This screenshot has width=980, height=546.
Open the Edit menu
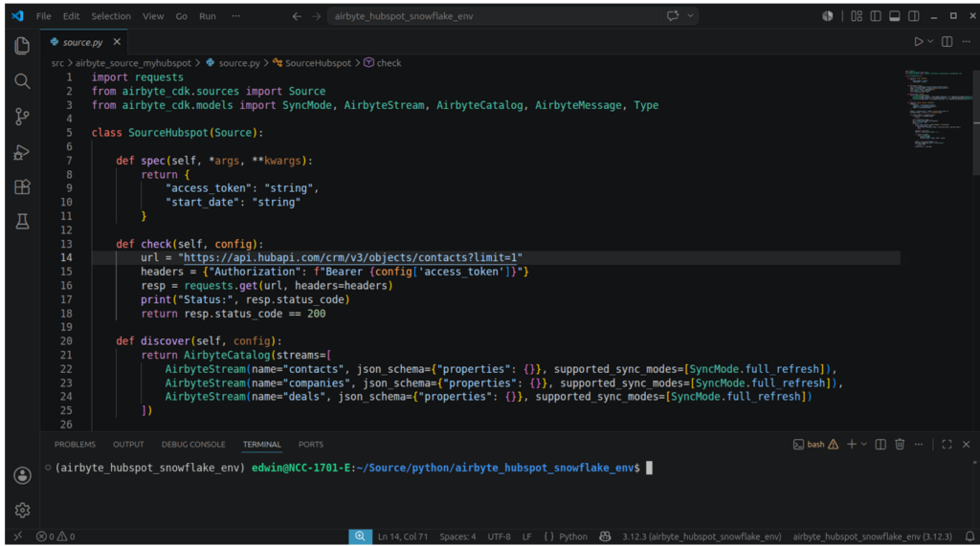[x=71, y=16]
